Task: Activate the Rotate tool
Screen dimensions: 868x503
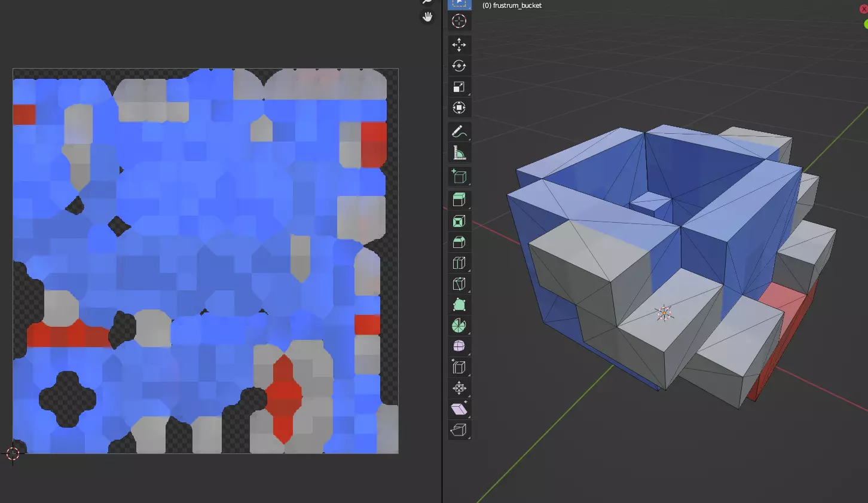Action: coord(459,66)
